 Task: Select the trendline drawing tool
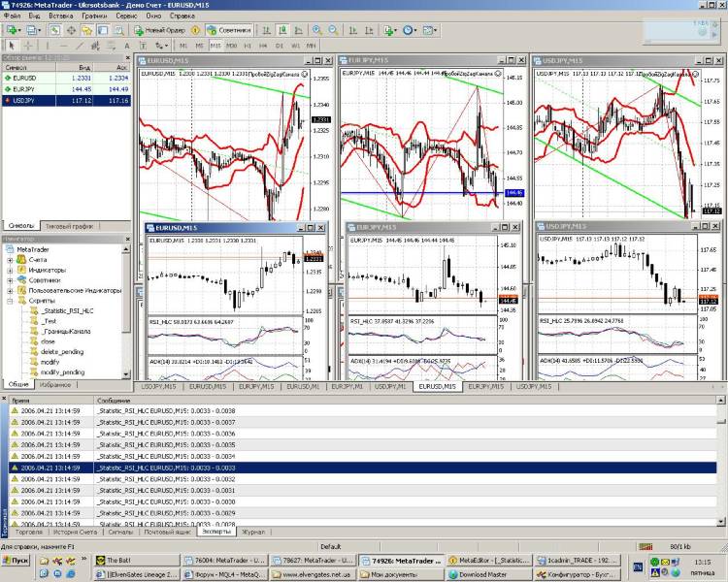click(80, 46)
